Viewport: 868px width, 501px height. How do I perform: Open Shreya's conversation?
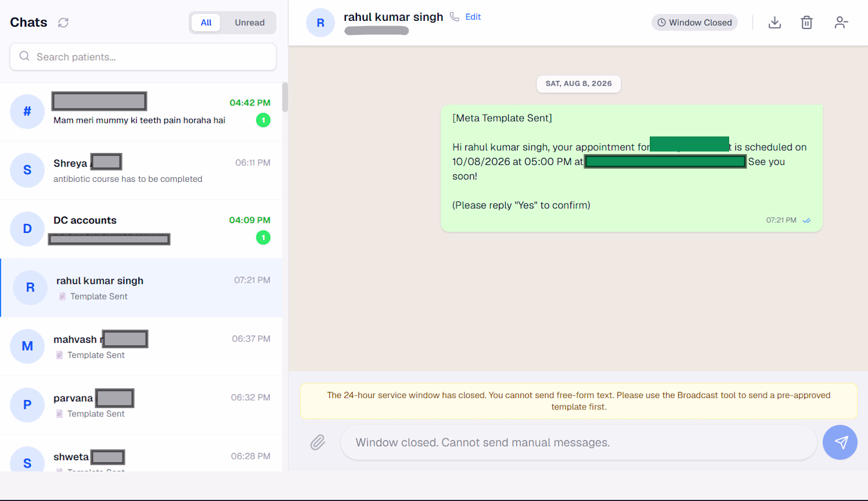[x=141, y=170]
